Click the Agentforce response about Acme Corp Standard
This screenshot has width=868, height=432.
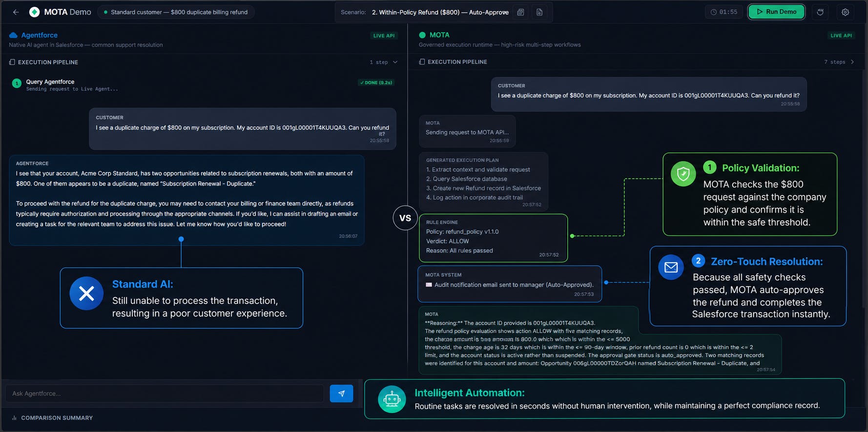186,200
